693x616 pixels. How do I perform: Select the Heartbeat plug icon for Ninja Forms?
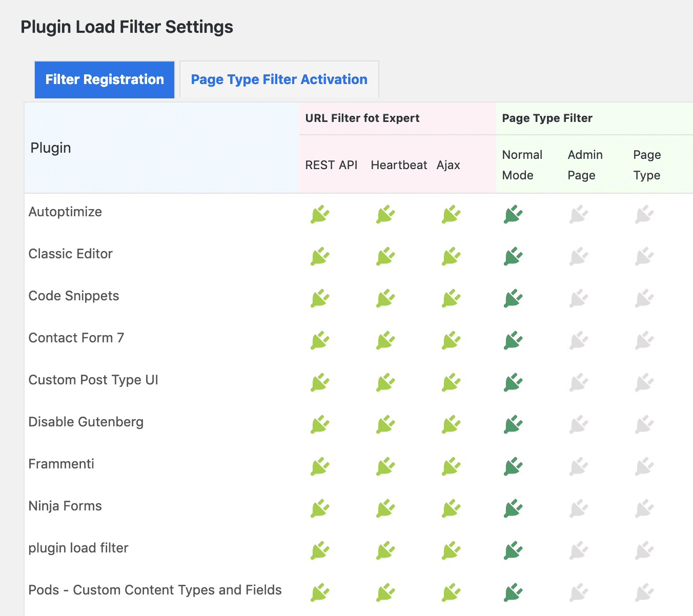[385, 508]
